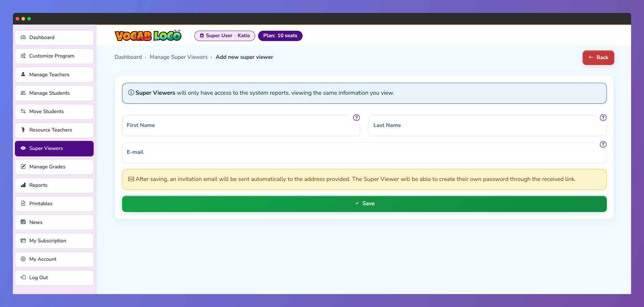
Task: Click the envelope icon in invitation notice
Action: tap(131, 179)
